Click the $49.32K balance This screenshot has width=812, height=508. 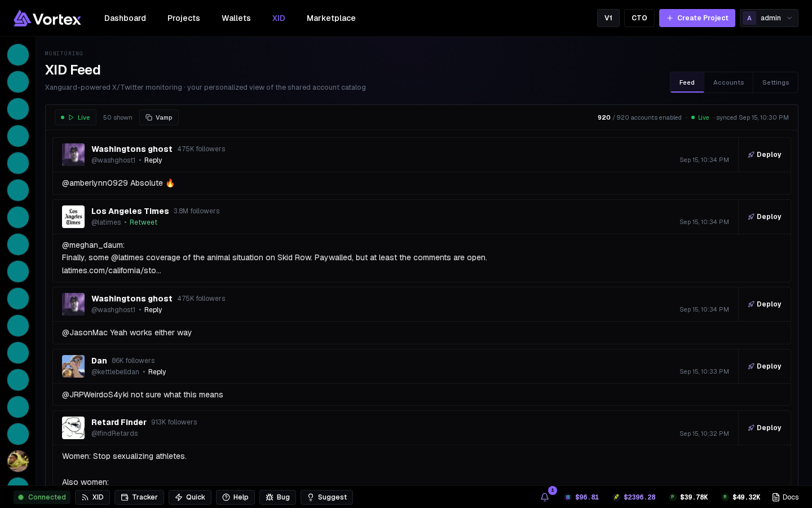pyautogui.click(x=741, y=497)
